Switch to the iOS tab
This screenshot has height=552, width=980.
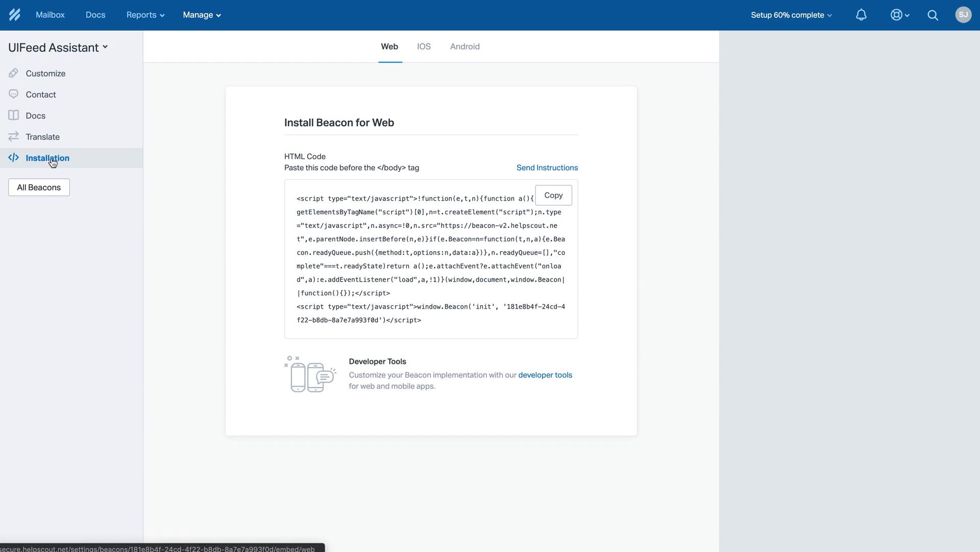click(424, 46)
